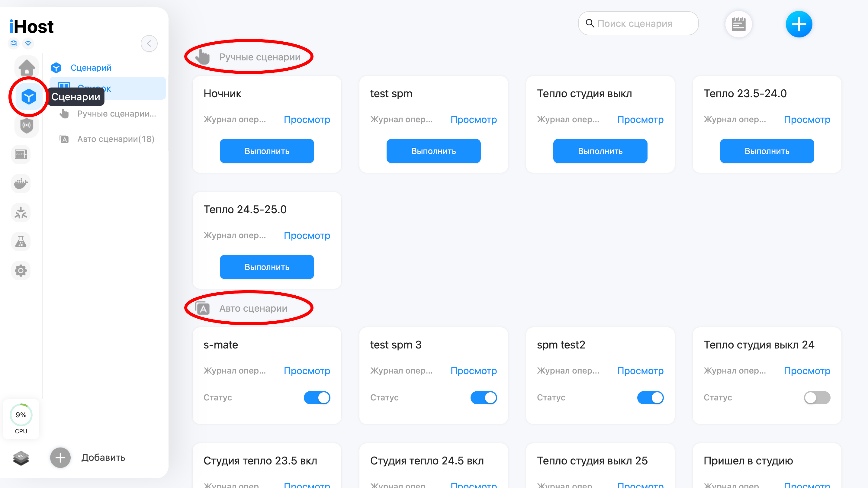This screenshot has height=488, width=868.
Task: Open the Home icon in the sidebar
Action: pyautogui.click(x=27, y=68)
